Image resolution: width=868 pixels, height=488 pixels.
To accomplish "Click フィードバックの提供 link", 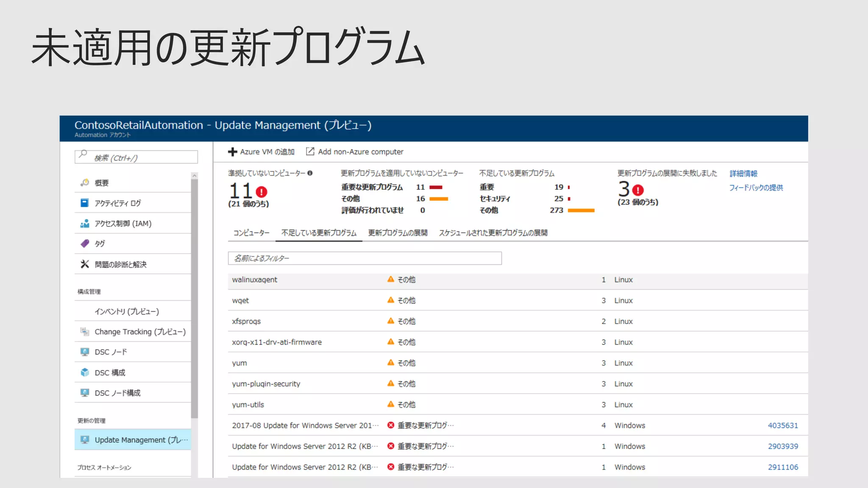I will (756, 188).
